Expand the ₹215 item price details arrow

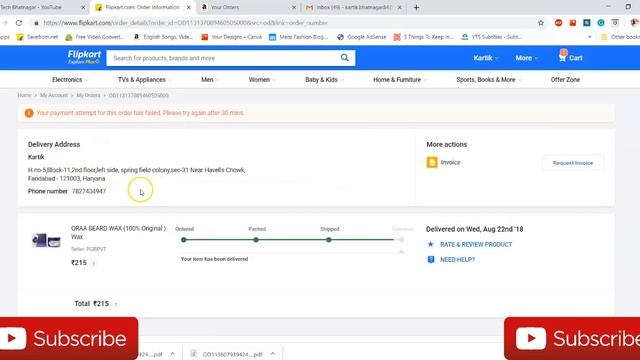(x=94, y=263)
